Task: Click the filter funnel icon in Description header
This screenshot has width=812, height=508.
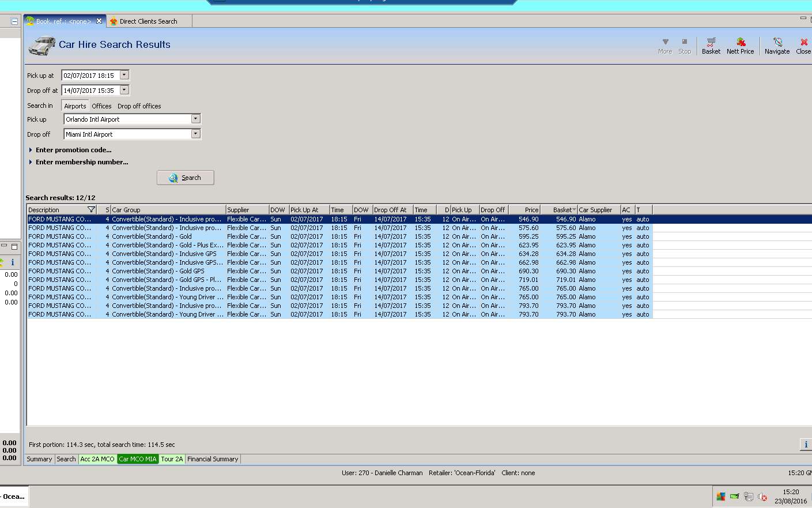Action: (x=91, y=209)
